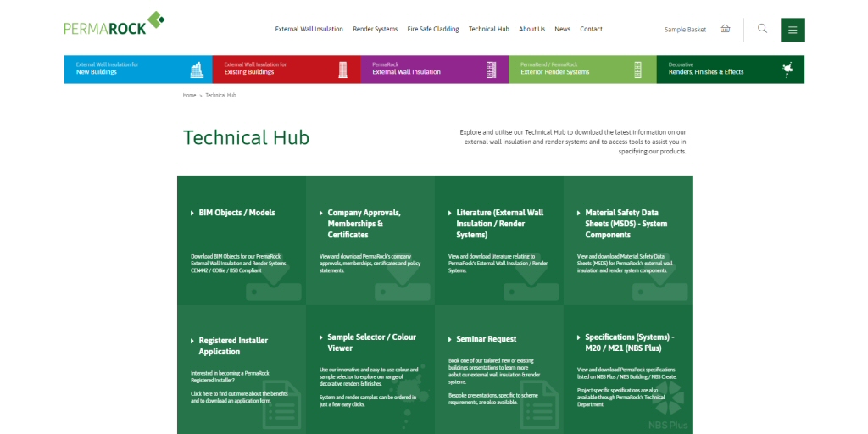Image resolution: width=868 pixels, height=434 pixels.
Task: Open Literature (External Wall Insulation / Render Systems)
Action: [x=500, y=224]
